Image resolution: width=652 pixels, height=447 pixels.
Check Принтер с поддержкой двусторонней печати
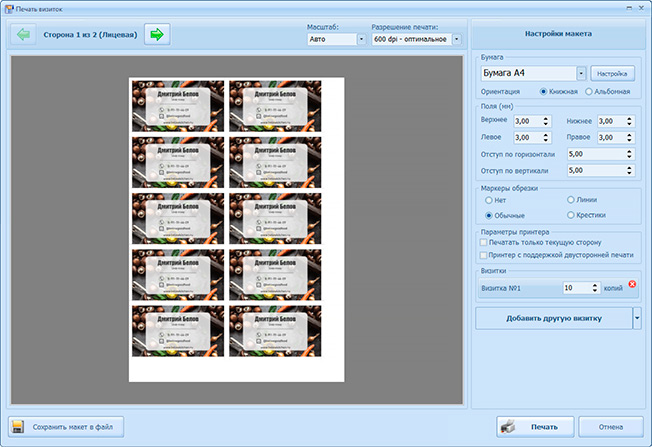[485, 255]
